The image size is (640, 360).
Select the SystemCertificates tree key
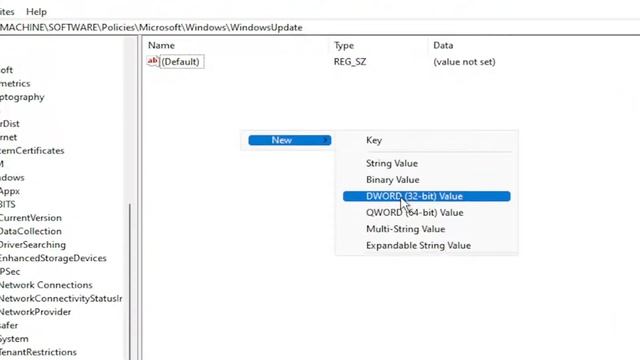32,151
